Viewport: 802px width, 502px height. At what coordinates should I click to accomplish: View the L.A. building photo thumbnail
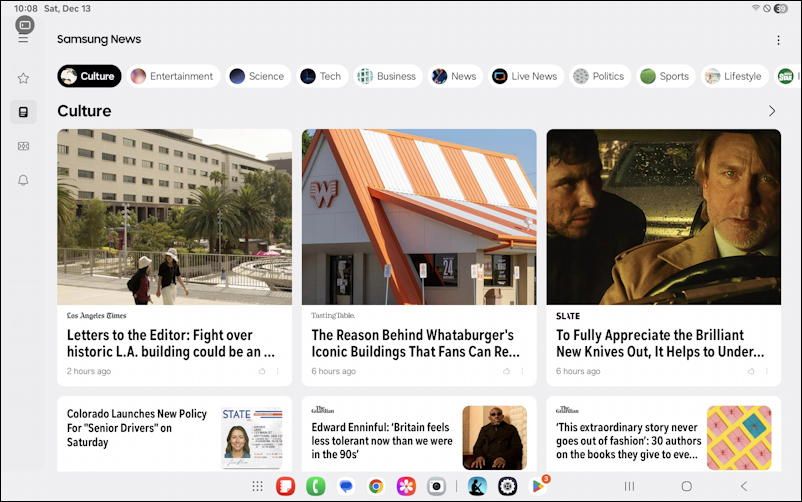pyautogui.click(x=174, y=217)
